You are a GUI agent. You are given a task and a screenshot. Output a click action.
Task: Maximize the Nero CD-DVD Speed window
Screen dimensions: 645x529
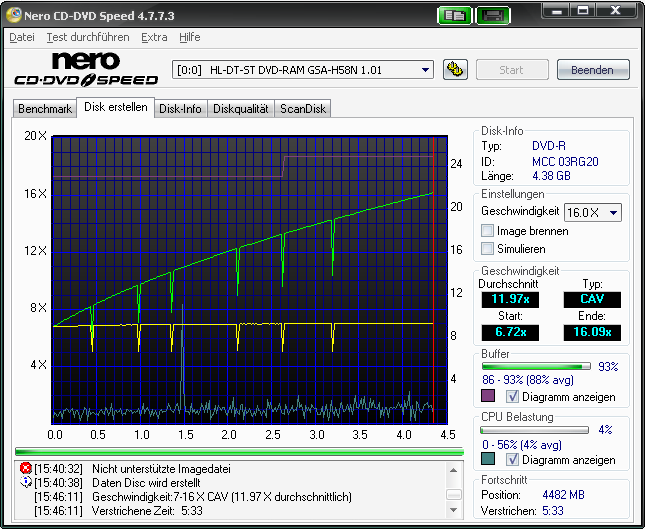pos(583,11)
